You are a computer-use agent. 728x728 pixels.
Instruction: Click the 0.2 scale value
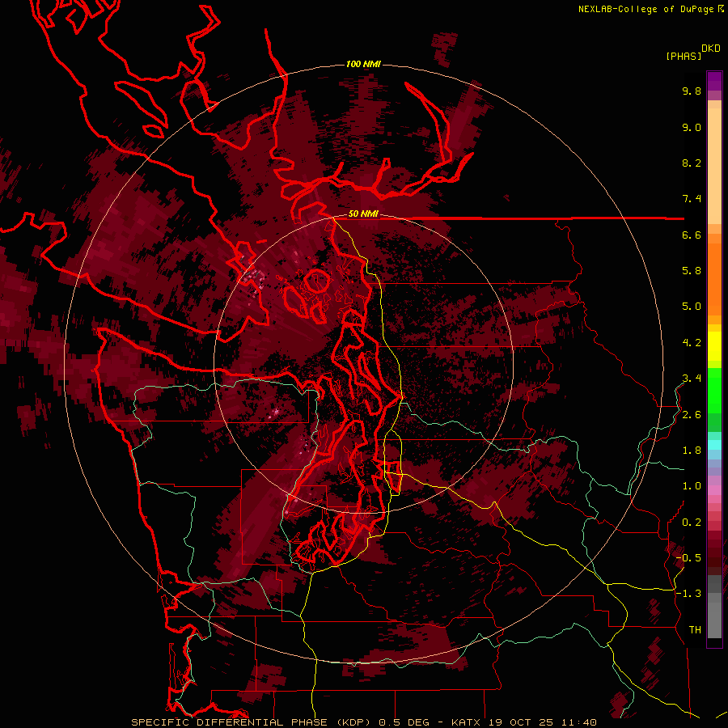tap(692, 523)
